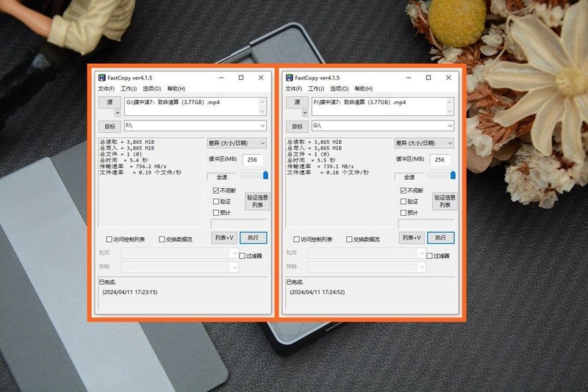Click 执行 button in right FastCopy window
This screenshot has width=588, height=392.
[x=440, y=238]
